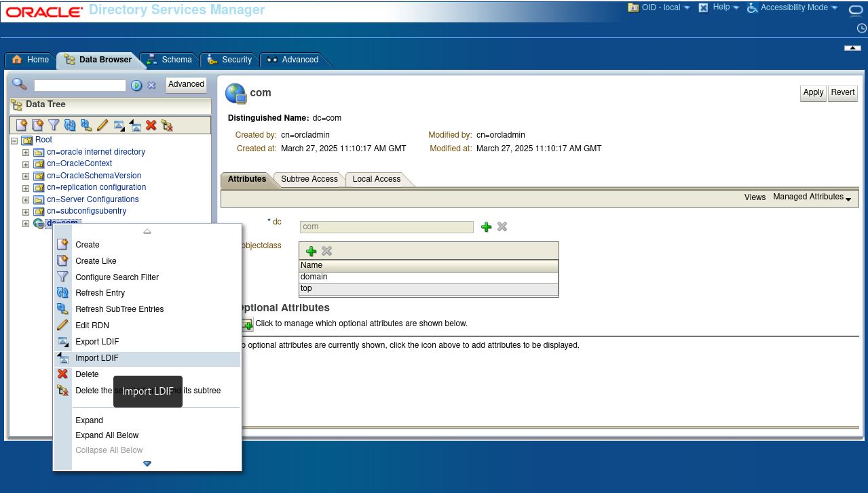Choose Import LDIF from the context menu
This screenshot has height=493, width=868.
tap(97, 358)
